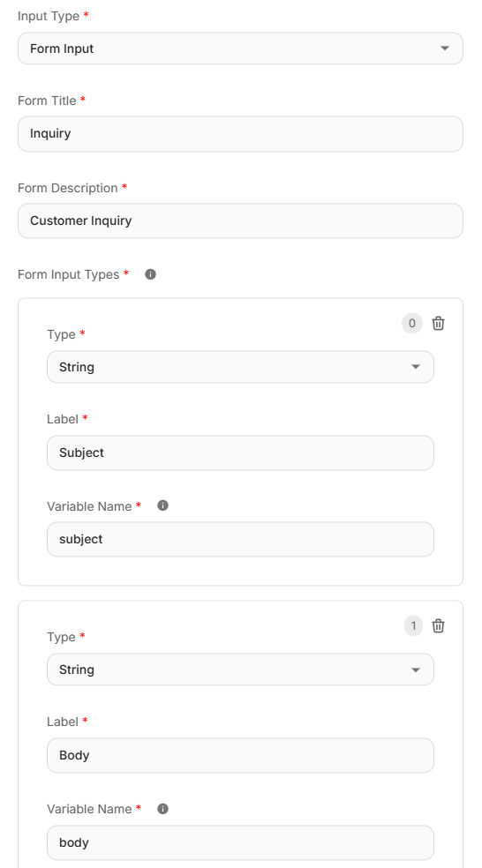This screenshot has width=482, height=868.
Task: Click the Input Type dropdown arrow
Action: click(444, 49)
